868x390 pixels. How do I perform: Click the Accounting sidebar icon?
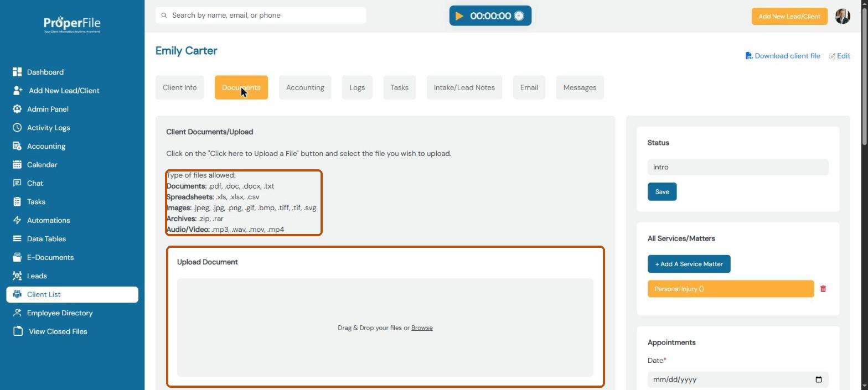pos(17,146)
